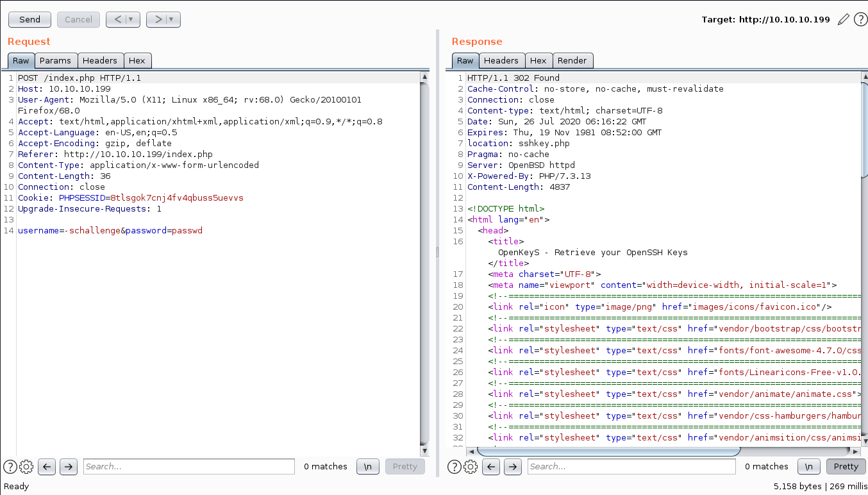Jump to next request search match
Image resolution: width=868 pixels, height=495 pixels.
click(69, 466)
